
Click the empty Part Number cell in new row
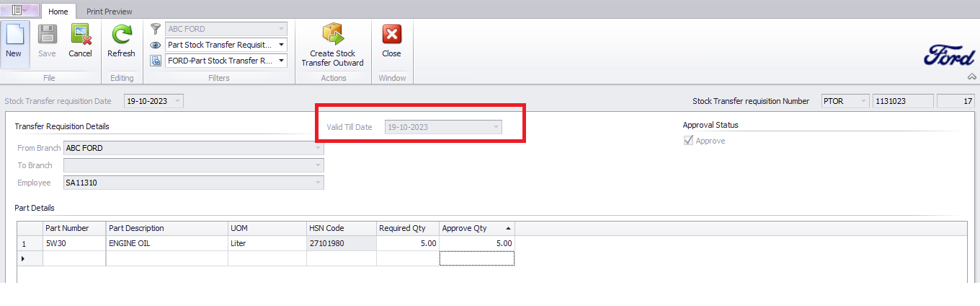click(74, 258)
